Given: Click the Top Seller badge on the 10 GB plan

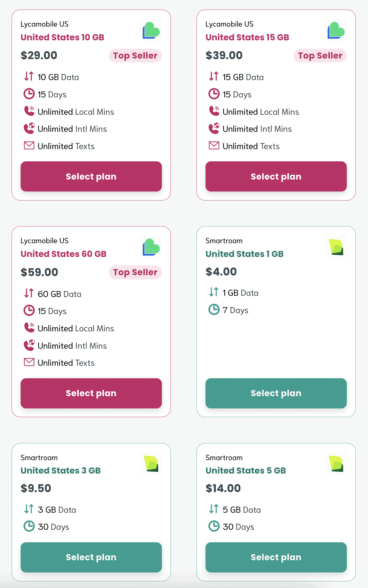Looking at the screenshot, I should click(x=135, y=56).
